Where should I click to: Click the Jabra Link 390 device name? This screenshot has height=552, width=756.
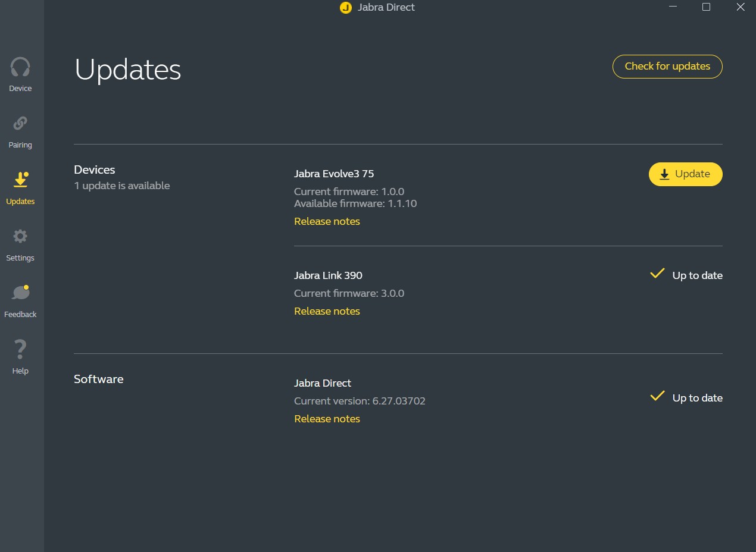(328, 275)
